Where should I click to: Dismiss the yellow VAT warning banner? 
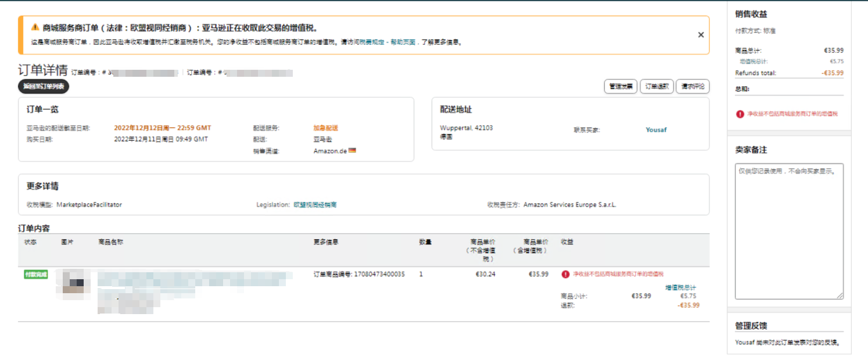701,35
